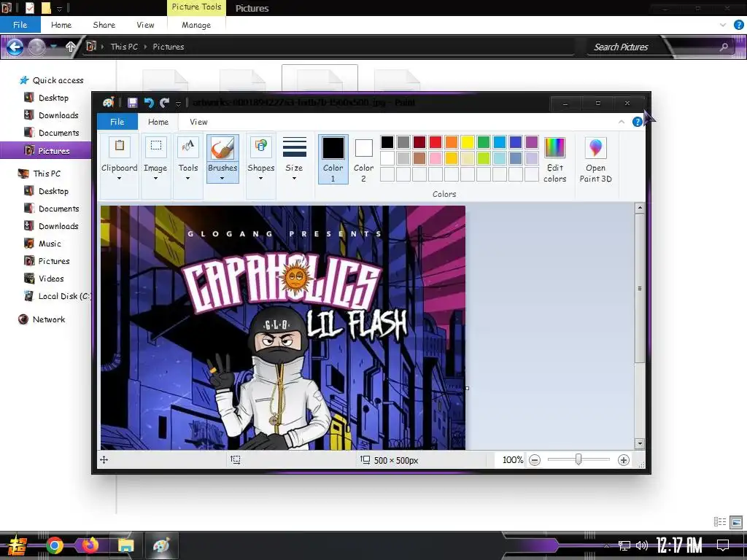
Task: Open the line Size picker
Action: click(x=295, y=147)
